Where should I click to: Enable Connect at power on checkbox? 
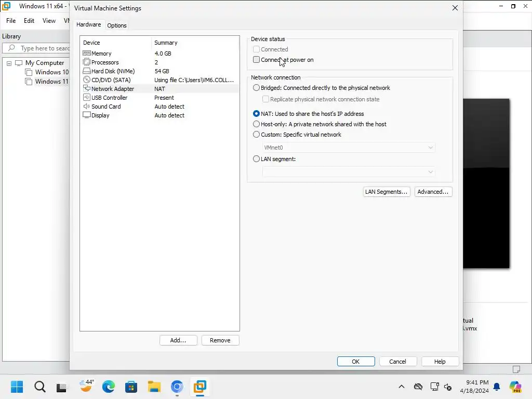click(257, 60)
